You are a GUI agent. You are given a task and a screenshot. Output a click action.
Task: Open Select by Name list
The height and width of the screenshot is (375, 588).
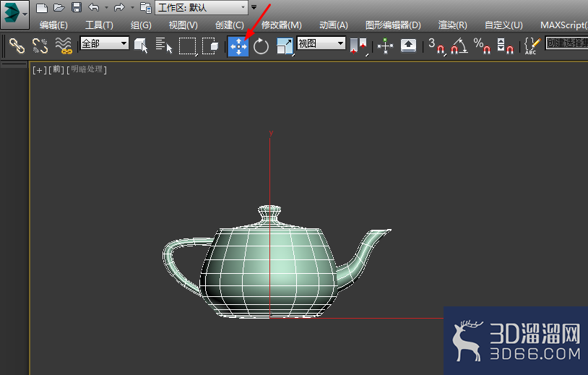[164, 46]
